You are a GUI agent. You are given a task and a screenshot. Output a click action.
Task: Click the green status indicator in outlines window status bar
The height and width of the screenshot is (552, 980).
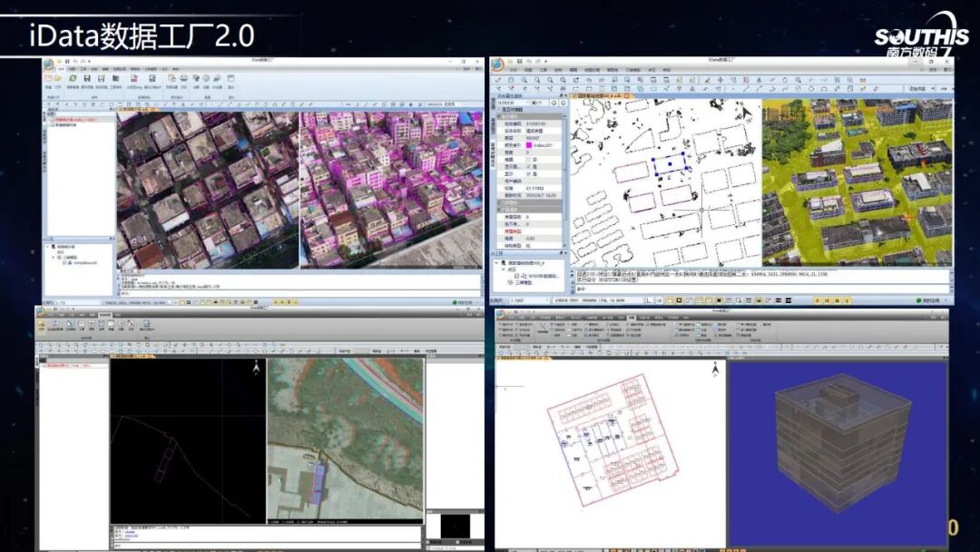[920, 301]
